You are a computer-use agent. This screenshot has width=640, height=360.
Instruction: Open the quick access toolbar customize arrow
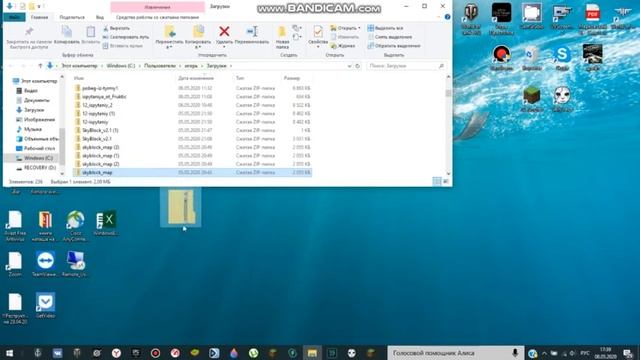[x=39, y=7]
